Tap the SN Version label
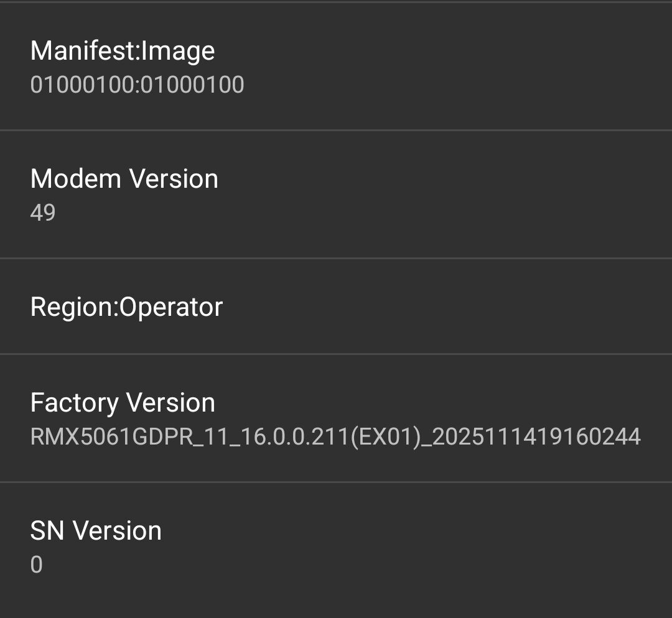The image size is (672, 618). (96, 531)
